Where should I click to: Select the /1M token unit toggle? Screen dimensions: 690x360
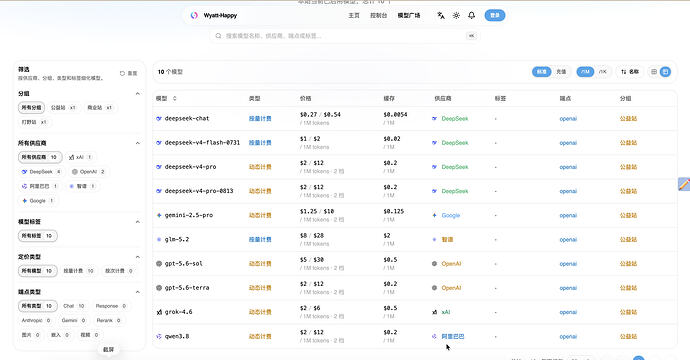(x=585, y=72)
